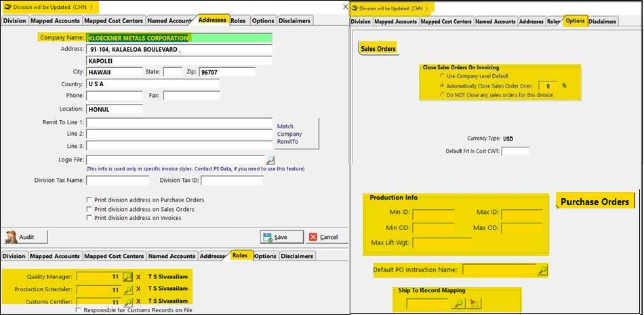
Task: Click Default PO Instruction Name lookup icon
Action: click(x=542, y=270)
